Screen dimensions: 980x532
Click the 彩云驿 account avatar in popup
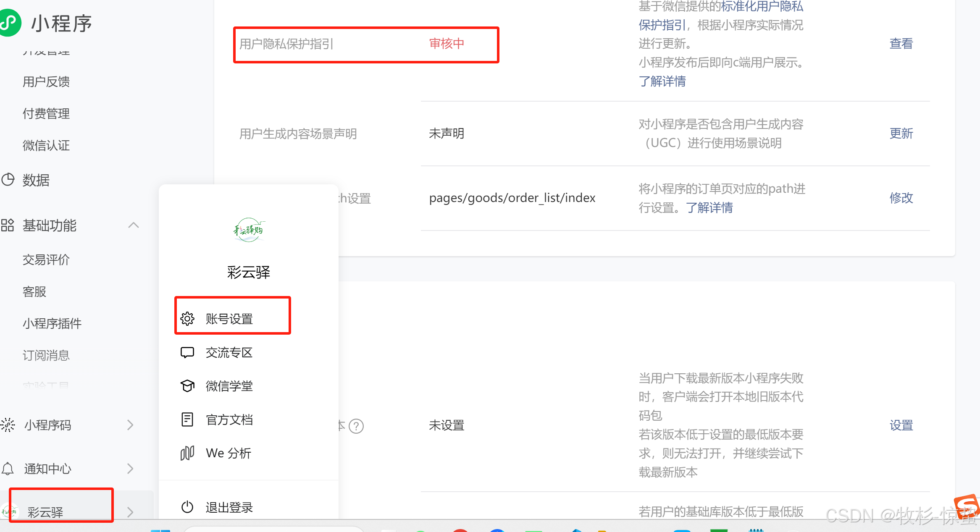click(x=248, y=230)
